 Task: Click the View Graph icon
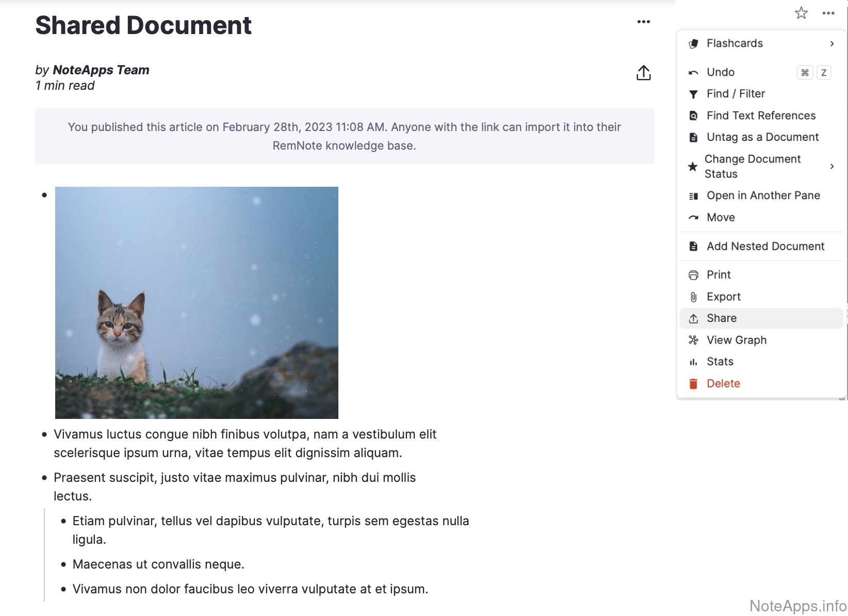(x=694, y=340)
